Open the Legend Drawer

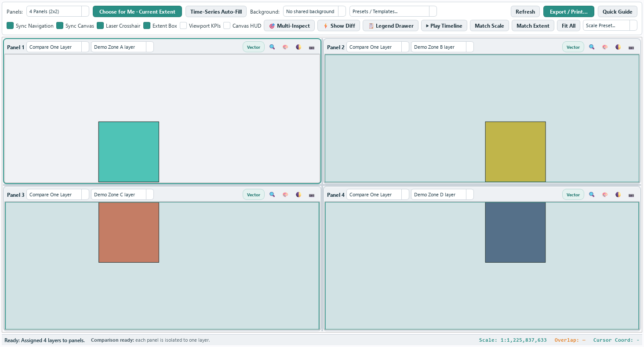(390, 25)
